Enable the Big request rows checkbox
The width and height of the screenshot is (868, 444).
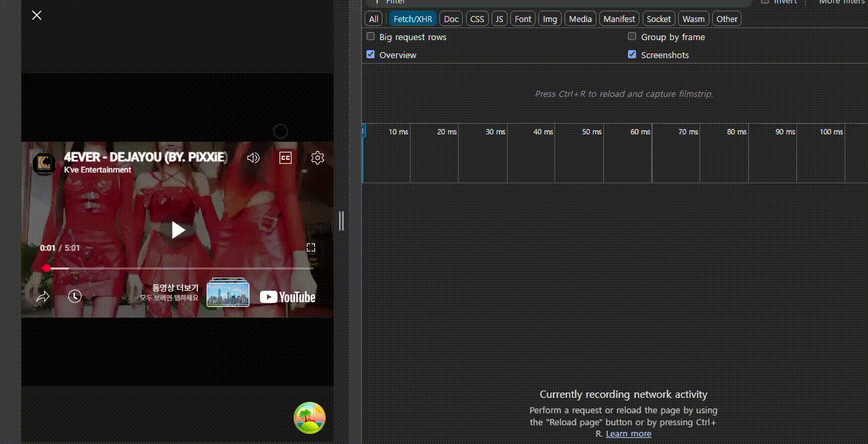370,37
